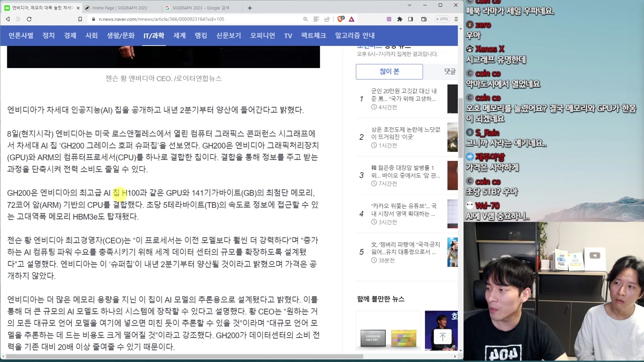Select the 많이 본 ranking tab
The image size is (644, 362).
[x=390, y=71]
